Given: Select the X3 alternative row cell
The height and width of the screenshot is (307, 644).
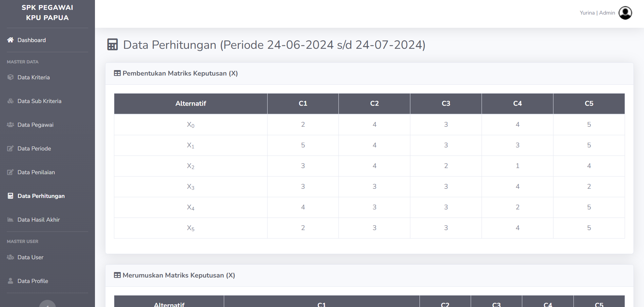Looking at the screenshot, I should [191, 187].
